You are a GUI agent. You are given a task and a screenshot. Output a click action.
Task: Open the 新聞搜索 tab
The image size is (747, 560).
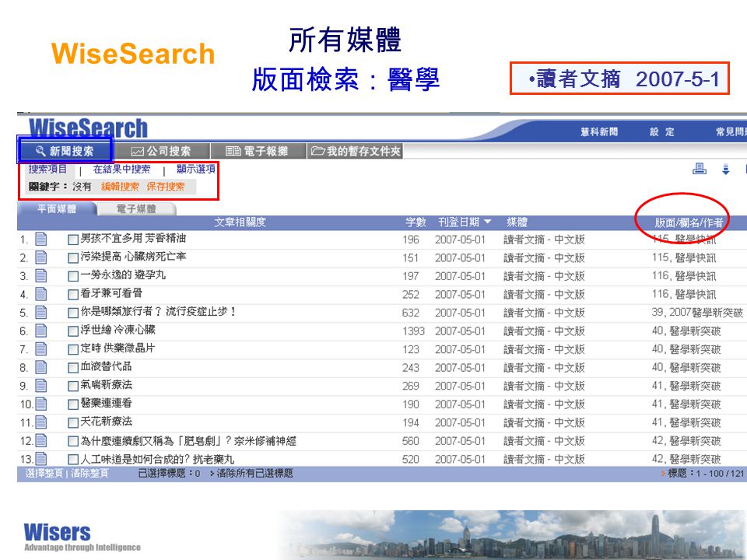click(65, 151)
